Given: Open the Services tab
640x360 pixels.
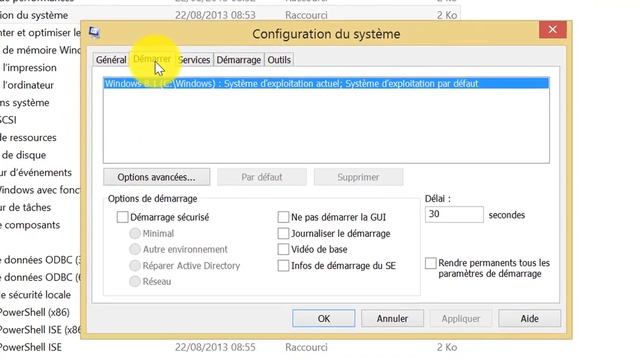Looking at the screenshot, I should pyautogui.click(x=194, y=60).
